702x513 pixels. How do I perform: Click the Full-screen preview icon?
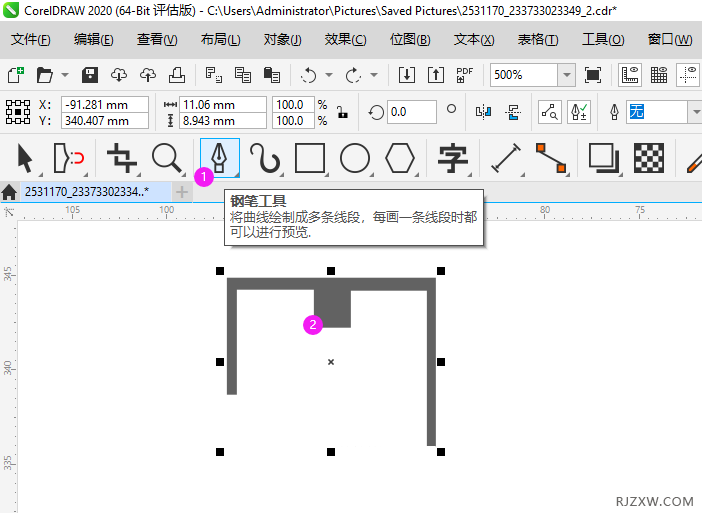[593, 75]
